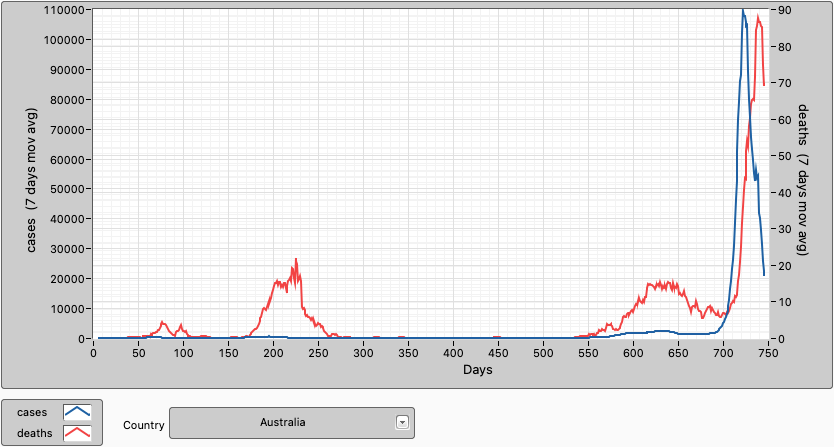Click the 70 tick on deaths axis
834x447 pixels.
point(785,83)
